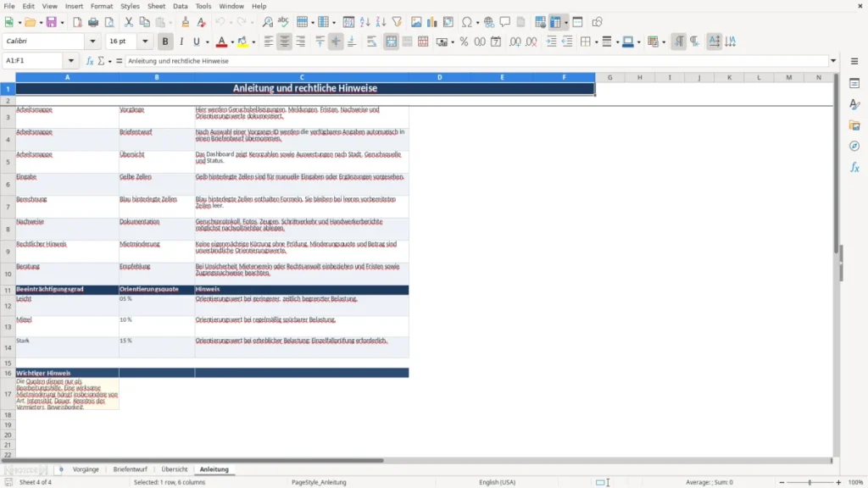Toggle Merge and Center Cells
This screenshot has height=488, width=868.
coord(391,42)
